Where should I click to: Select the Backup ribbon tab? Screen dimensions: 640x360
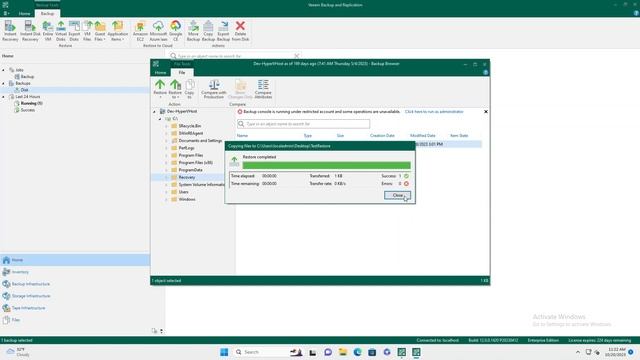pyautogui.click(x=47, y=13)
